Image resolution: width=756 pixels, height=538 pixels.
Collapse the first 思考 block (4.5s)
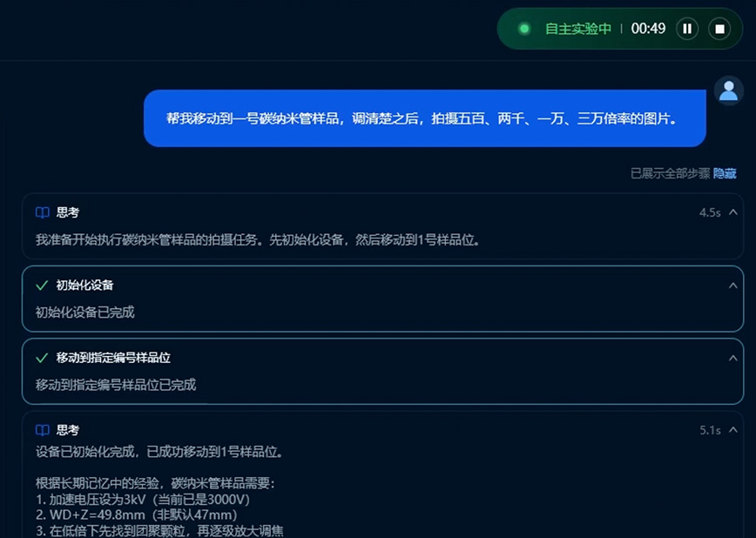(x=732, y=212)
